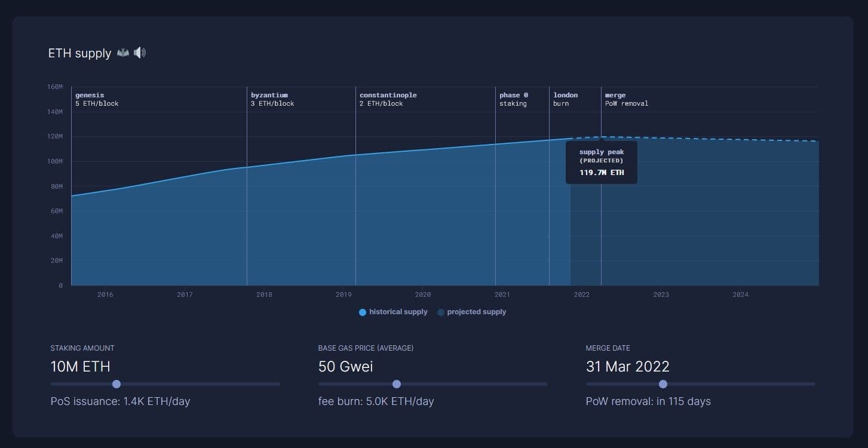Click the 10M ETH staking value
Screen dimensions: 868x448
81,366
